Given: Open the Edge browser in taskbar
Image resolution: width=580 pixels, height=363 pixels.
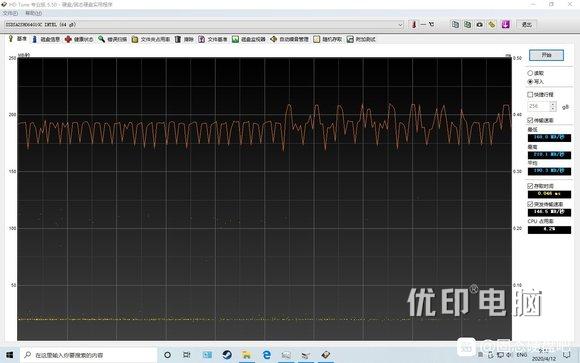Looking at the screenshot, I should coord(266,355).
